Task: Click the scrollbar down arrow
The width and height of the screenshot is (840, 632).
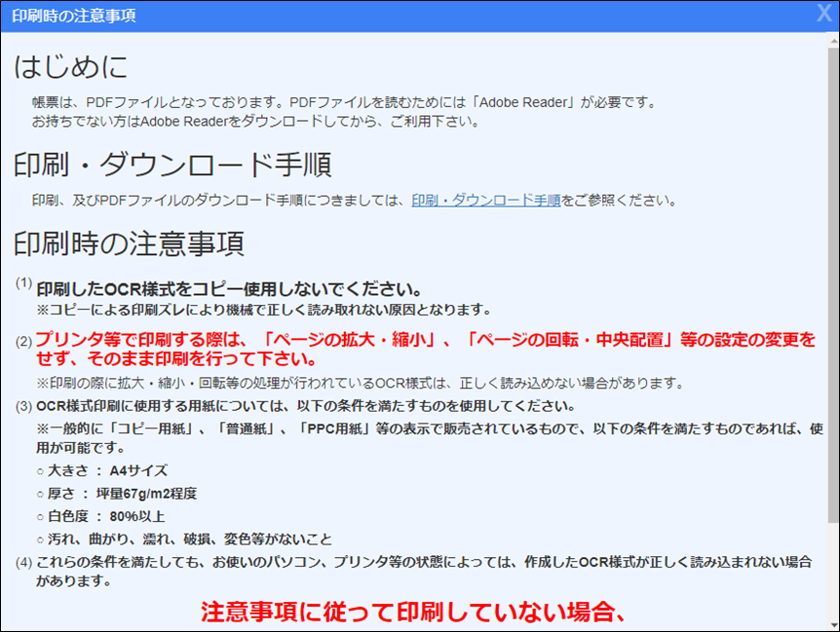Action: 833,624
